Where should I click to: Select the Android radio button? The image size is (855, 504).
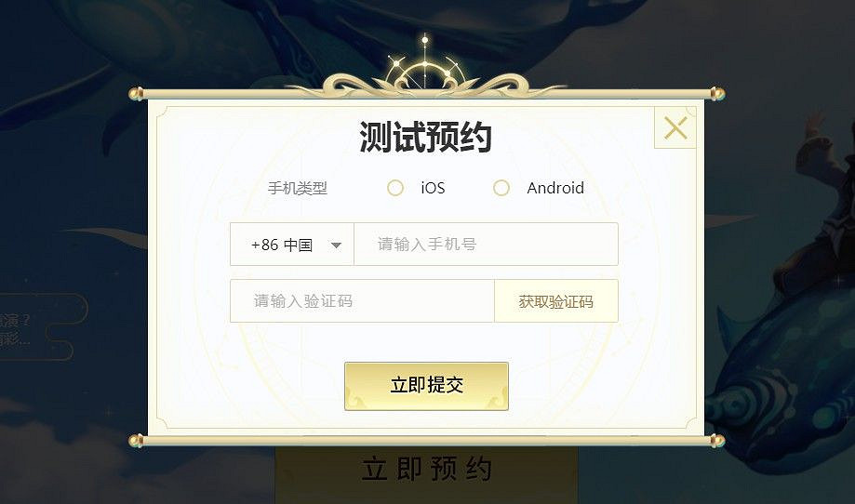tap(501, 188)
